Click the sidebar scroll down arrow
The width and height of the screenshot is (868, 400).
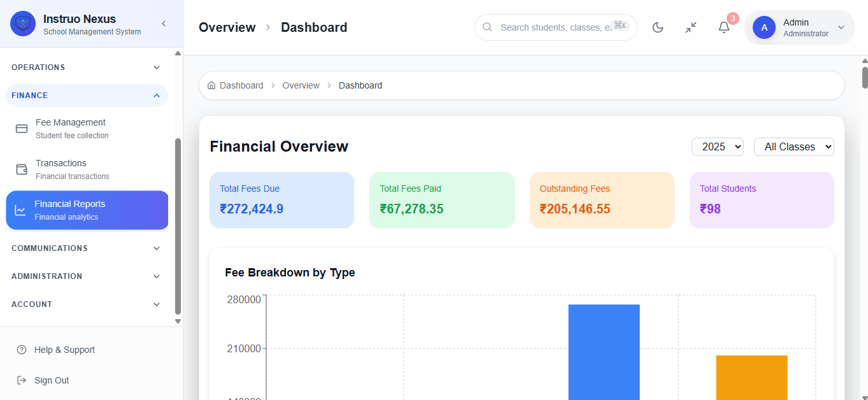coord(178,322)
